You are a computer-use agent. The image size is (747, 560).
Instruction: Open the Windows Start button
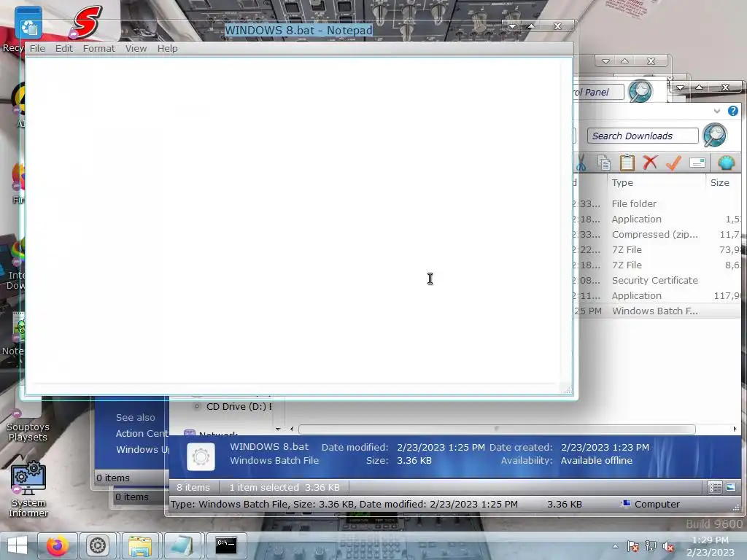(x=18, y=545)
